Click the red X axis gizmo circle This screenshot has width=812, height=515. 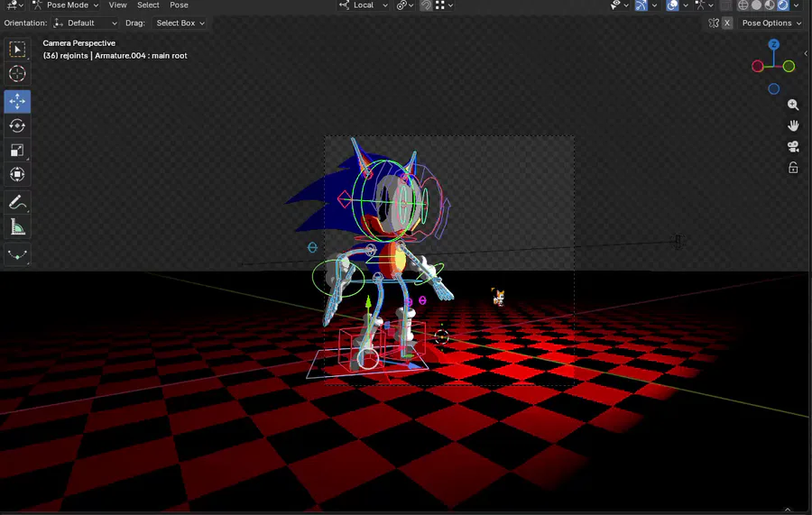pyautogui.click(x=758, y=66)
